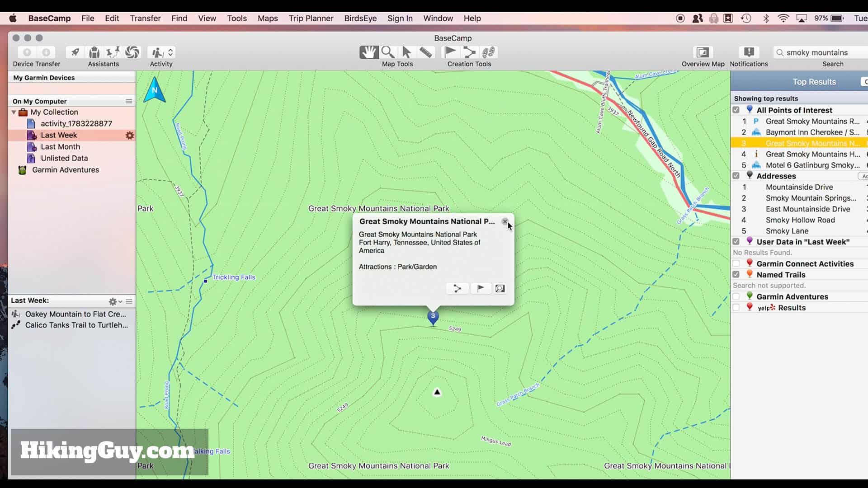Click the summit triangle map marker
This screenshot has width=868, height=488.
437,392
